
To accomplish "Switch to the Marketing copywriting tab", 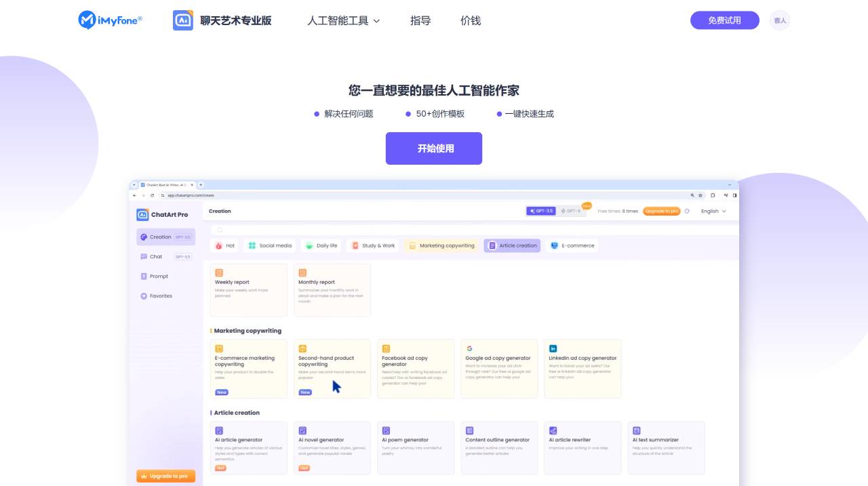I will (x=441, y=245).
